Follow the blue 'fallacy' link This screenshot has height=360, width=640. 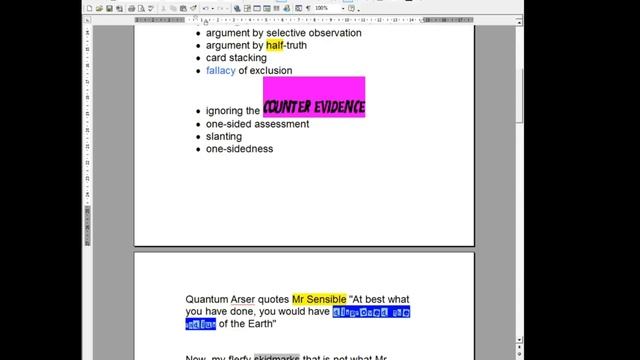(x=221, y=71)
